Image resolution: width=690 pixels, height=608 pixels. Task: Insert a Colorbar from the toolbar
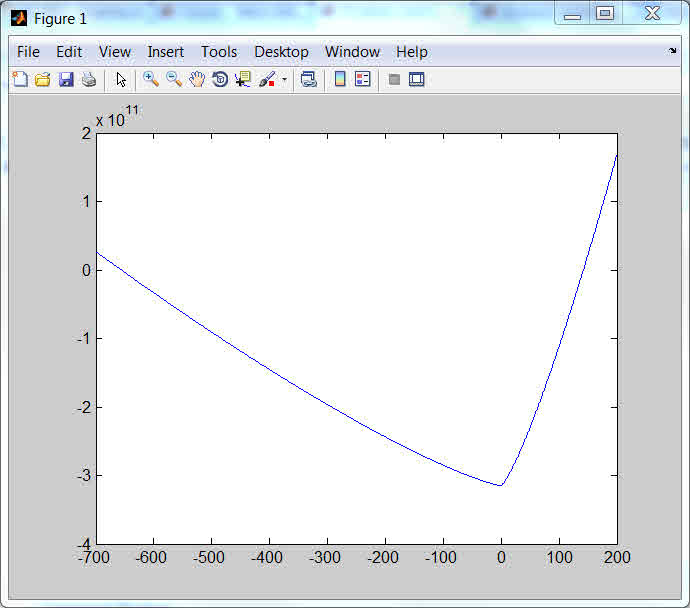click(x=340, y=79)
